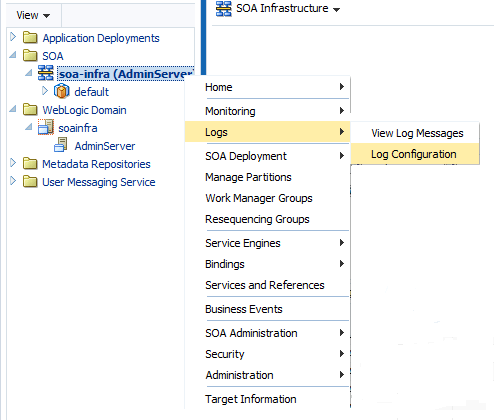The image size is (494, 420).
Task: Click the Metadata Repositories folder icon
Action: [x=30, y=164]
